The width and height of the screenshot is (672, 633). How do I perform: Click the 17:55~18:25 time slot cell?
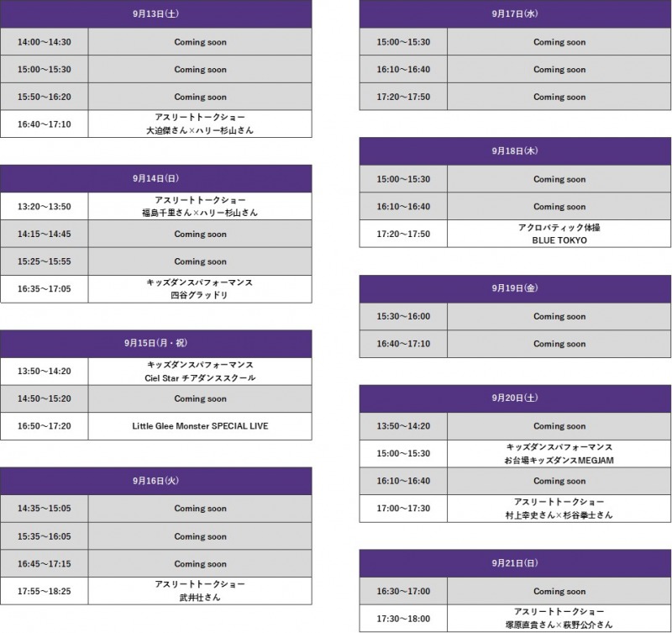pos(45,591)
